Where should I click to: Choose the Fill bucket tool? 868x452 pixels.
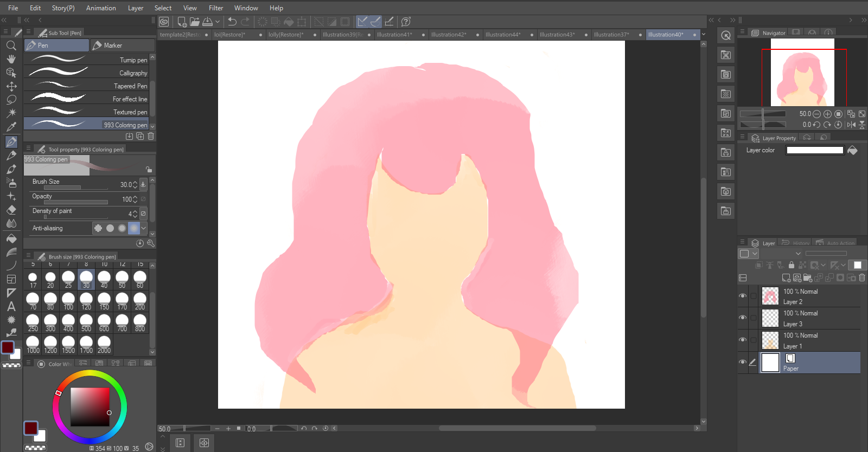pyautogui.click(x=11, y=238)
